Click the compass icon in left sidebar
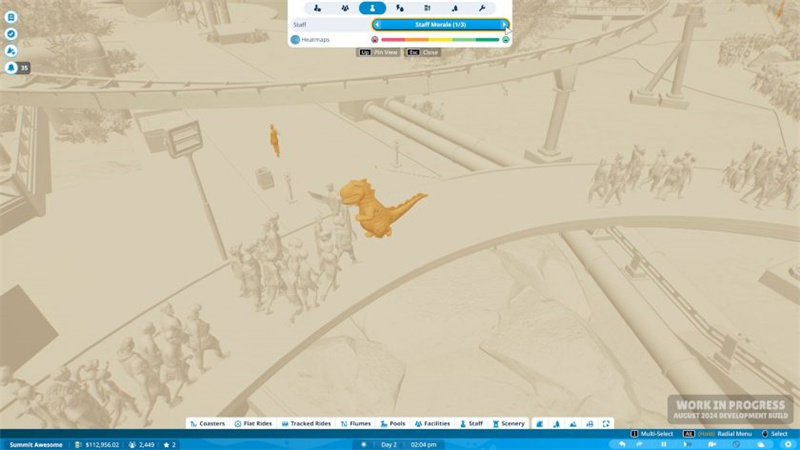Image resolution: width=800 pixels, height=450 pixels. pyautogui.click(x=11, y=34)
